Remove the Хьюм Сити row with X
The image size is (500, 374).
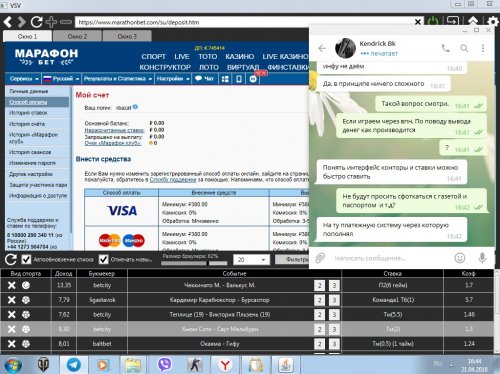click(x=12, y=329)
